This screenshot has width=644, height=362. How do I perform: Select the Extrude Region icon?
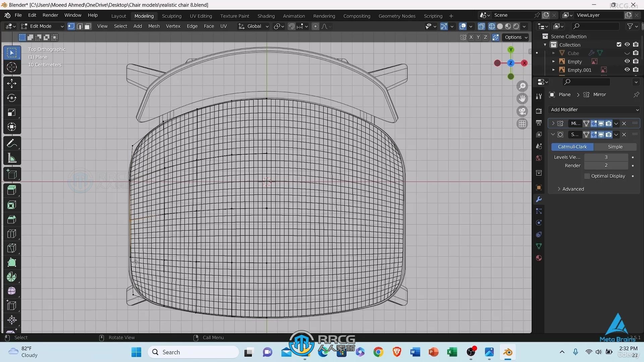pos(12,190)
